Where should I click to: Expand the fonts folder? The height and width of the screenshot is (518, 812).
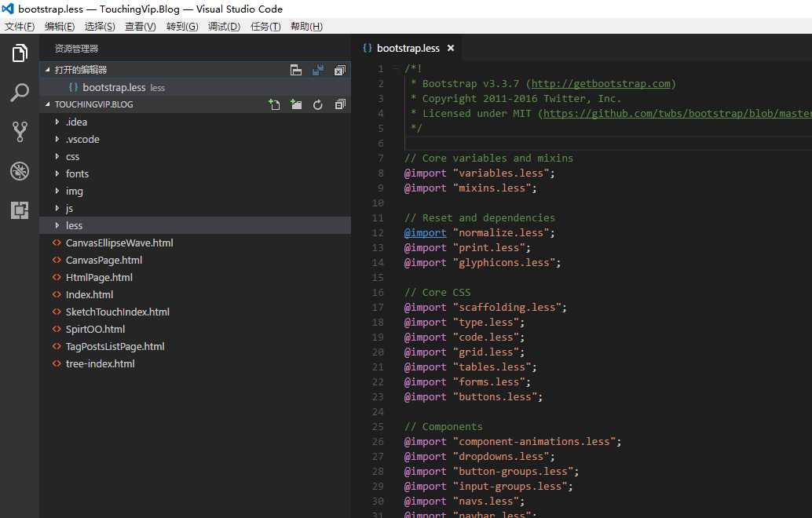click(x=57, y=174)
